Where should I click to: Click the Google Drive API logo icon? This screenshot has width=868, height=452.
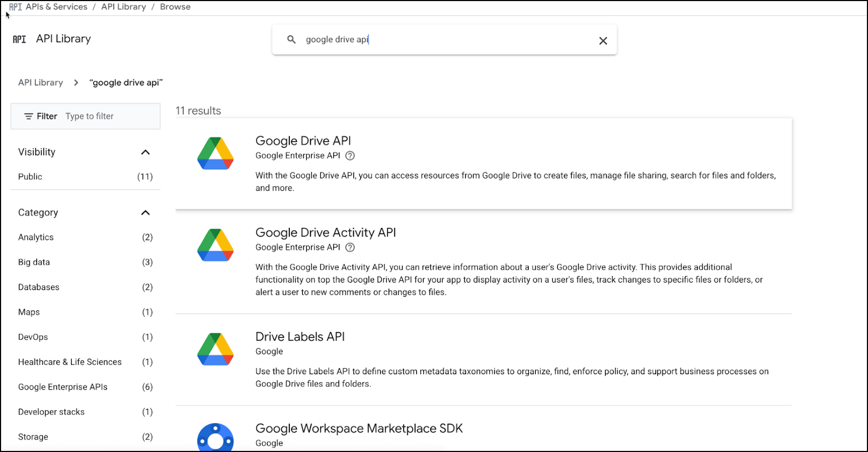(x=216, y=154)
